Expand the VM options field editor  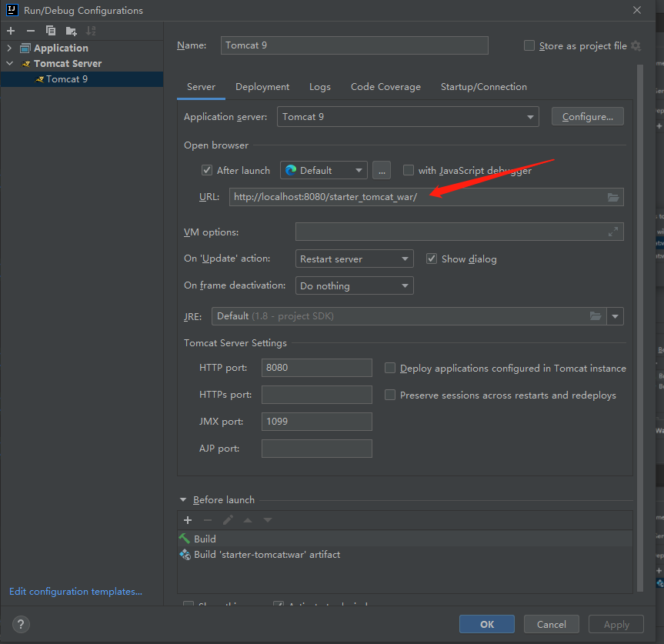point(612,232)
